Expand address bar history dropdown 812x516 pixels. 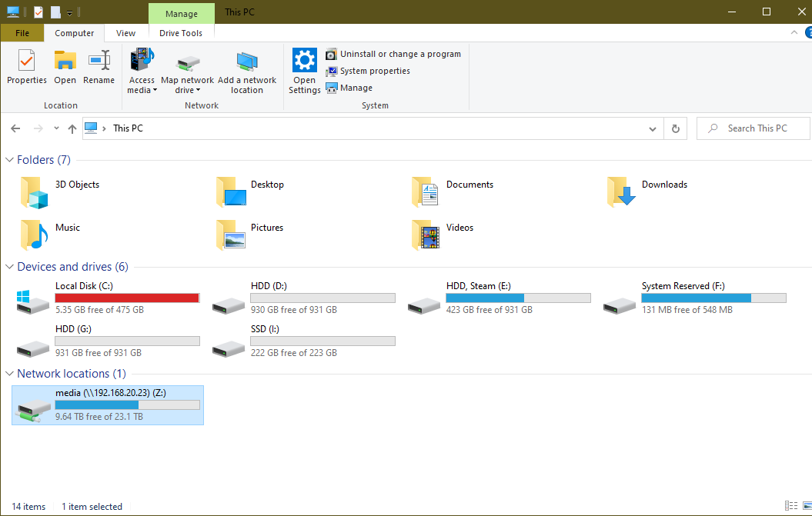point(653,129)
